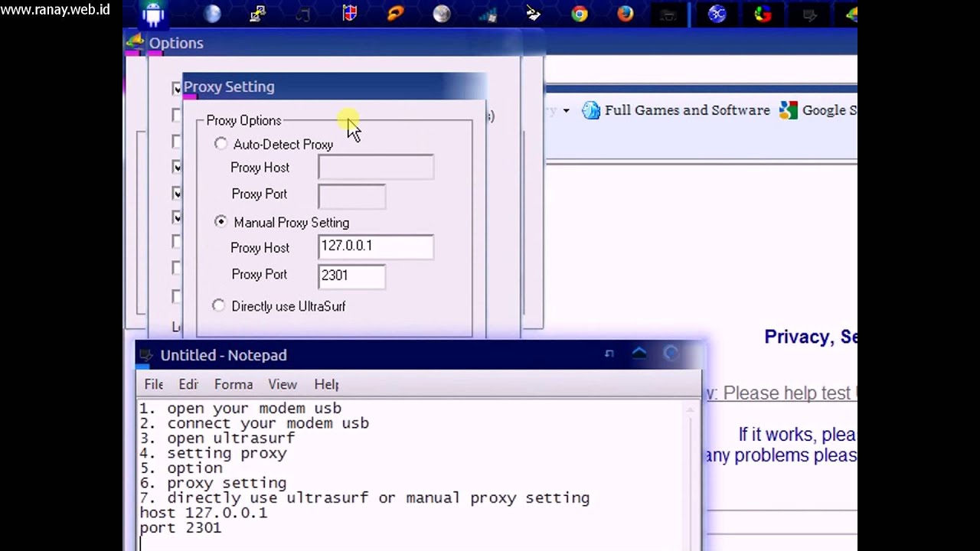Click the signal bars taskbar icon
Viewport: 980px width, 551px height.
pyautogui.click(x=488, y=14)
